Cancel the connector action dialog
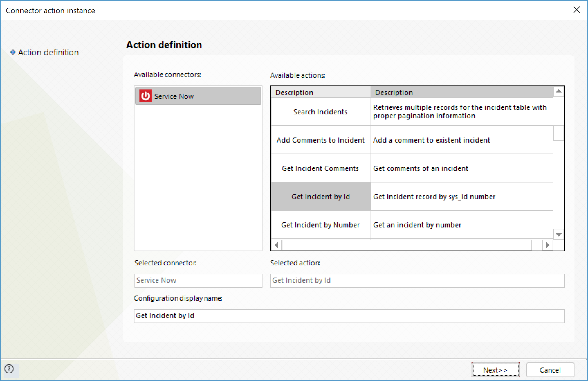The height and width of the screenshot is (381, 588). 550,370
